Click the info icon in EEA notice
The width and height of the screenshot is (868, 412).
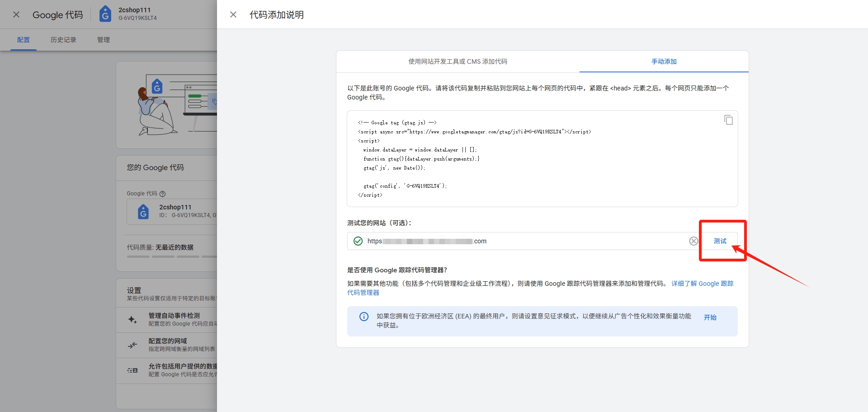point(363,317)
